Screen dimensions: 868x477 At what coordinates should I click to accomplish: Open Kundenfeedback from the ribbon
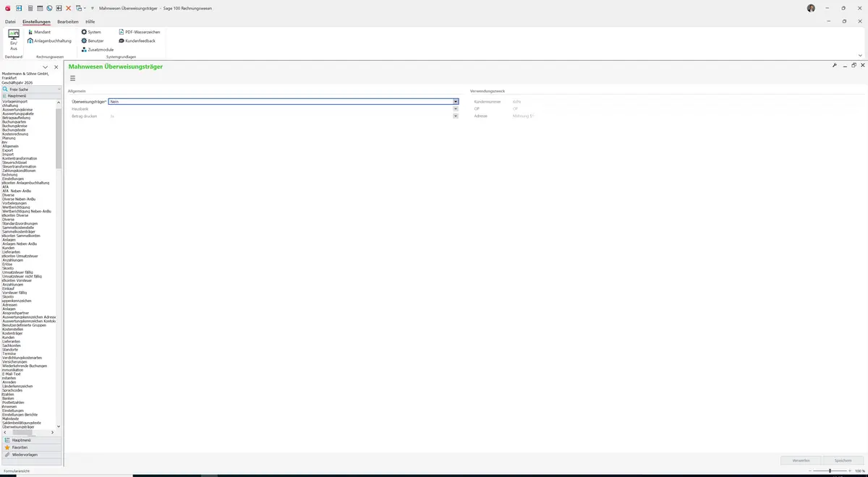137,41
